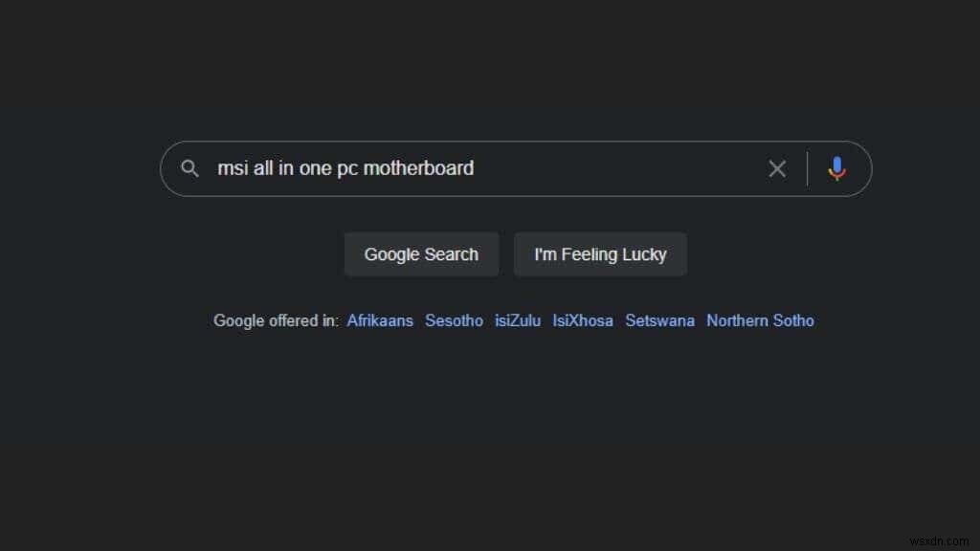This screenshot has width=980, height=551.
Task: Select the isiZulu language link
Action: click(518, 320)
